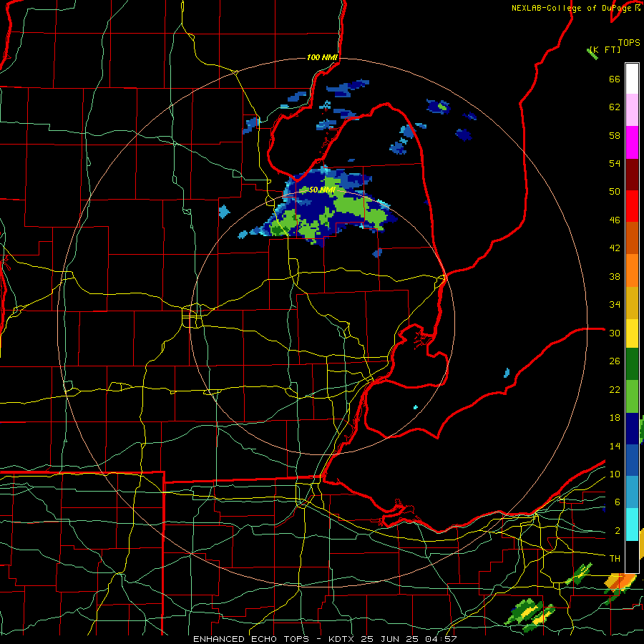The height and width of the screenshot is (644, 644).
Task: Click the bright orange legend swatch
Action: click(x=632, y=270)
